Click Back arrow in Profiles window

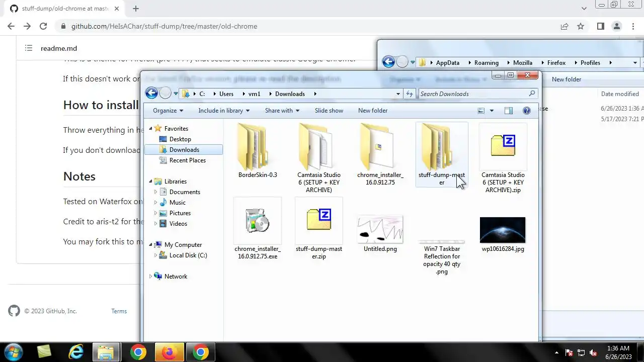[388, 62]
